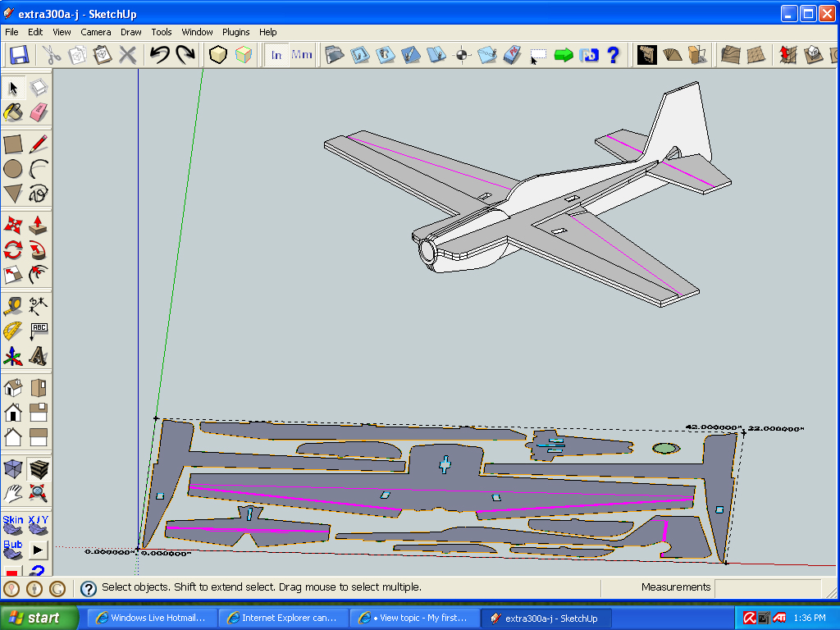Click the Measurements input box
Screen dimensions: 840x630
[767, 588]
